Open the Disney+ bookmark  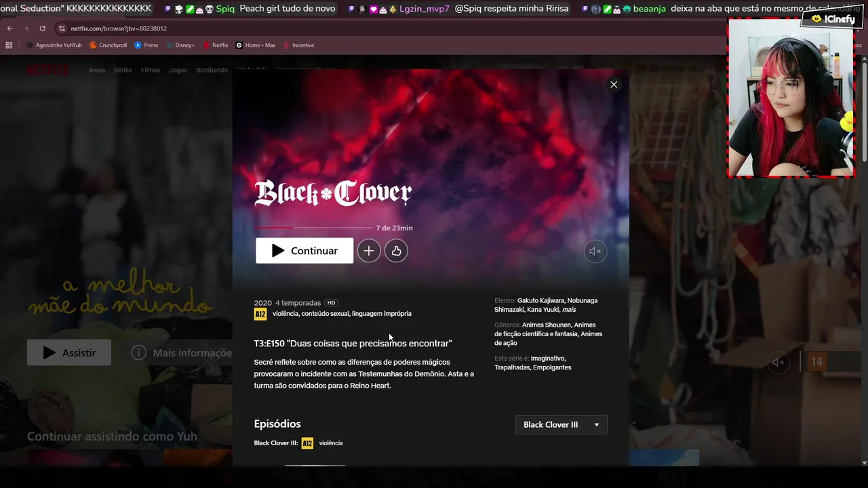point(180,45)
